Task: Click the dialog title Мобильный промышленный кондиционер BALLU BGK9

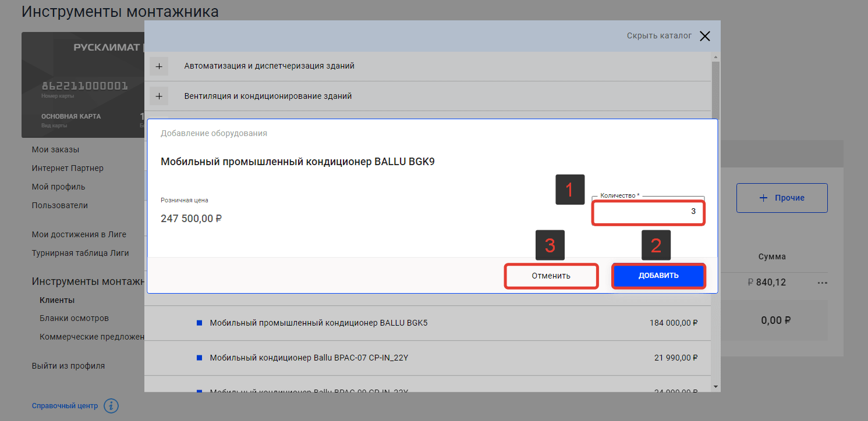Action: [297, 162]
